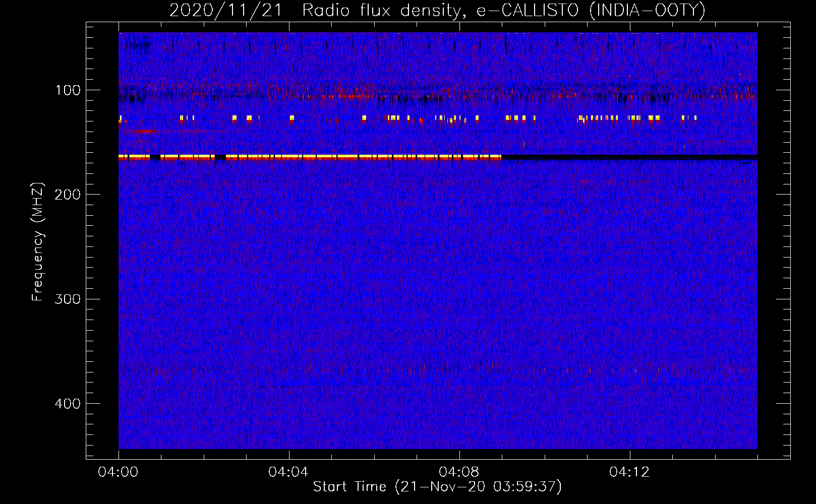Click the bright yellow-red interference band near 165 MHz
Viewport: 816px width, 504px height.
[310, 157]
